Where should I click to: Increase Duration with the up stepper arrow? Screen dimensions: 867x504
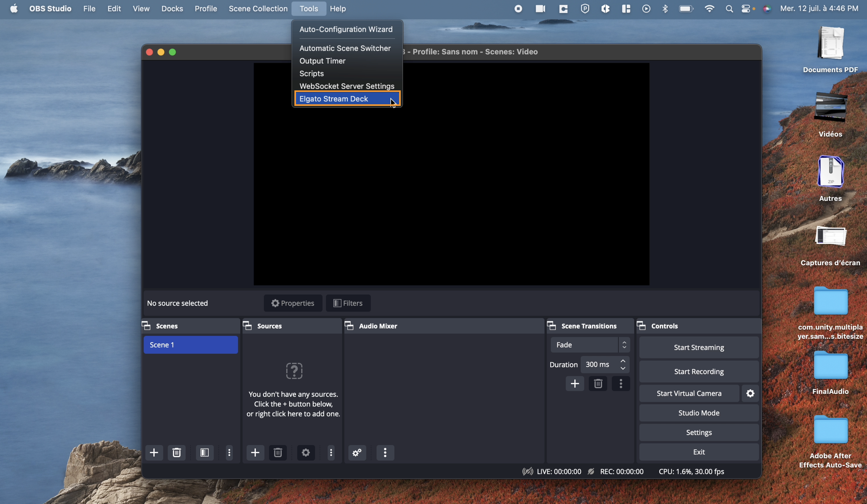click(x=623, y=361)
